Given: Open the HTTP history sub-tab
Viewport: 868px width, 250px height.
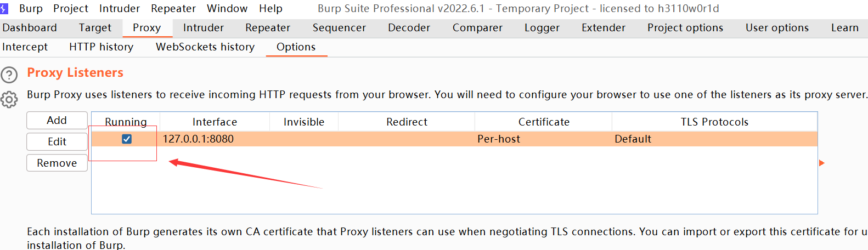Looking at the screenshot, I should [x=101, y=47].
